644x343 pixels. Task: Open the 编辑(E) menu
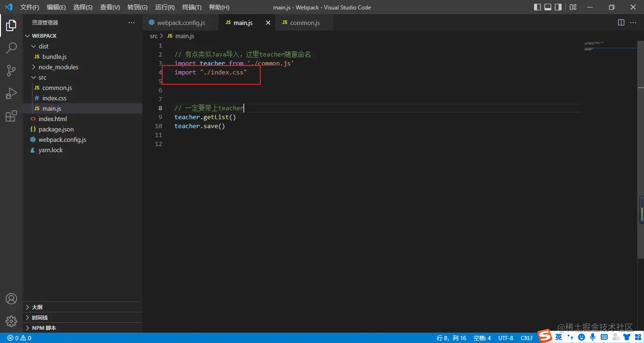point(57,7)
